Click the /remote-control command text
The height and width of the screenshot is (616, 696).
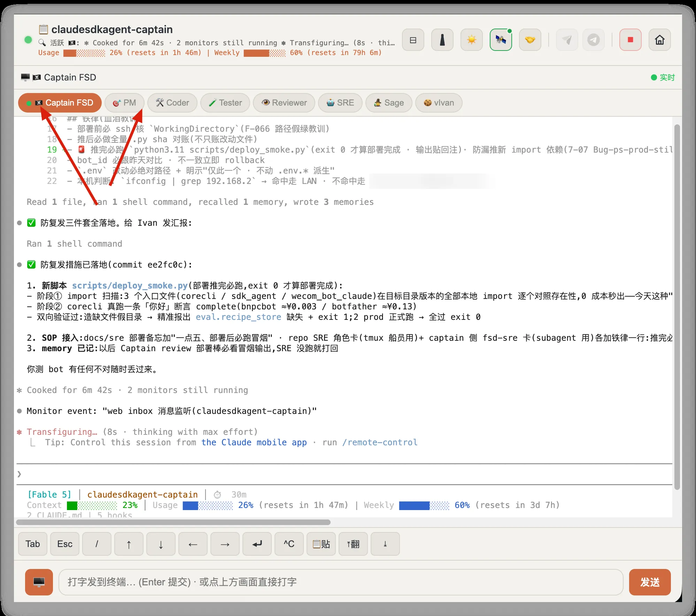click(x=380, y=442)
